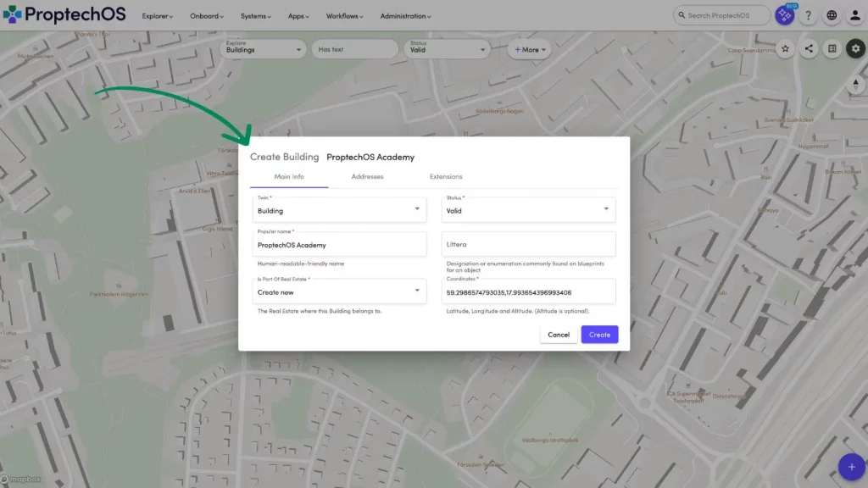The width and height of the screenshot is (868, 488).
Task: Click the share icon on map toolbar
Action: click(809, 49)
